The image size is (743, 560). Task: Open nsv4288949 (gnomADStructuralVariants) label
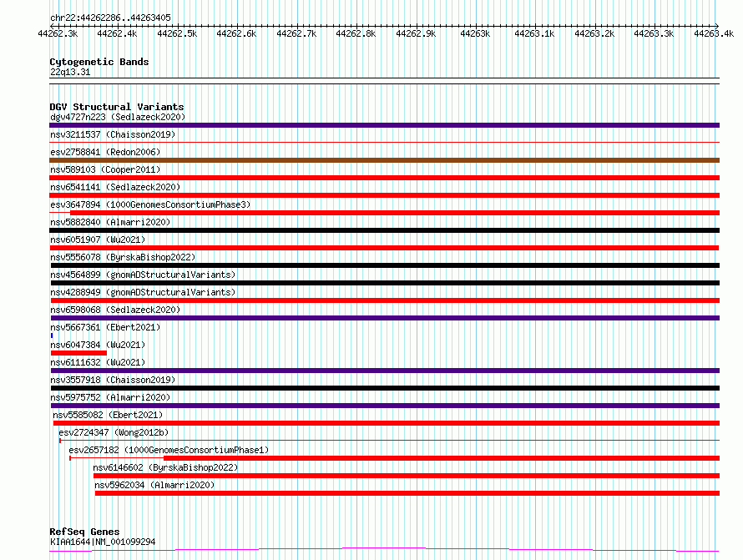tap(143, 292)
